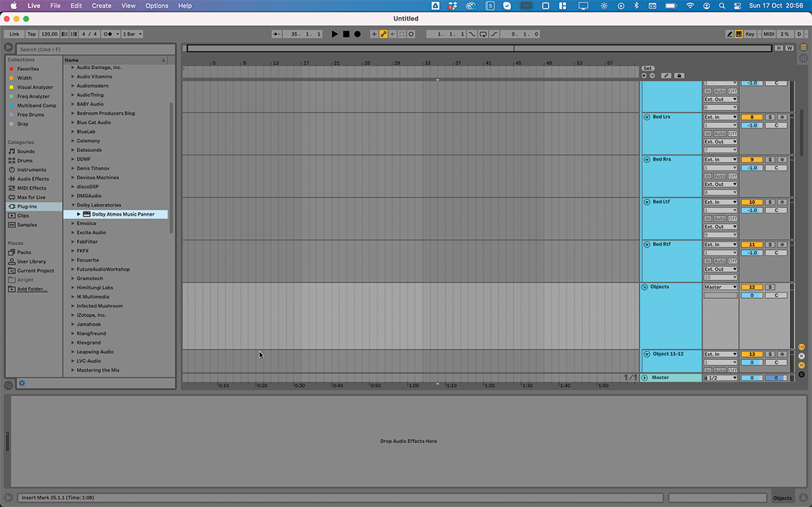Activate the Draw Mode pencil icon
812x507 pixels.
pyautogui.click(x=728, y=34)
